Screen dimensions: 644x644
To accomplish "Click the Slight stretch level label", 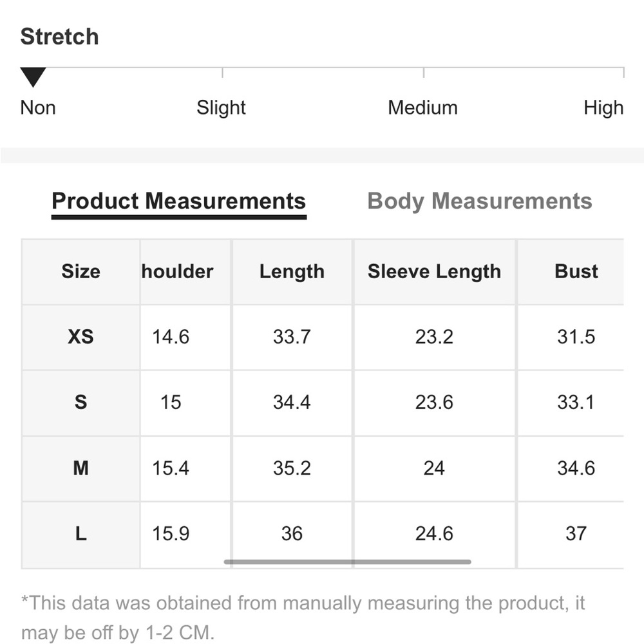I will [x=221, y=108].
